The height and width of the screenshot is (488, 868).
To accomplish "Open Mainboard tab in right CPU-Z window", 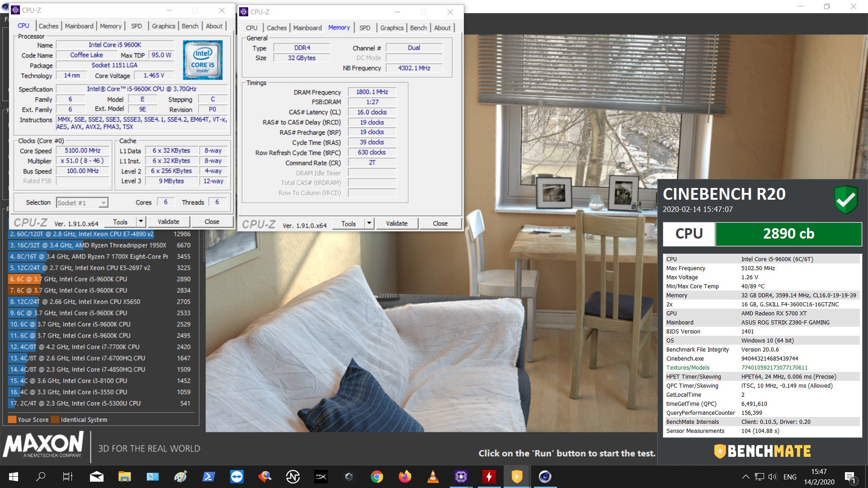I will (307, 28).
